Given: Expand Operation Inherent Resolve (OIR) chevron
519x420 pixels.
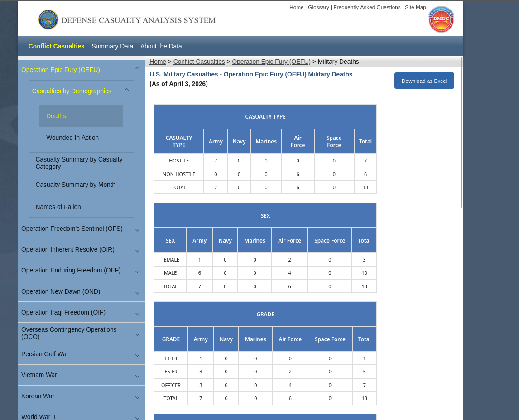Looking at the screenshot, I should click(137, 251).
